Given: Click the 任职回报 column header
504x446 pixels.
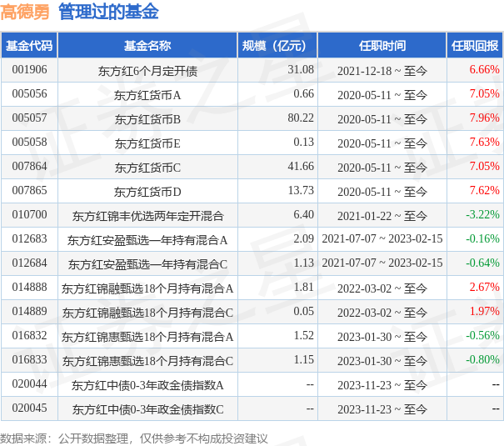Looking at the screenshot, I should 475,46.
